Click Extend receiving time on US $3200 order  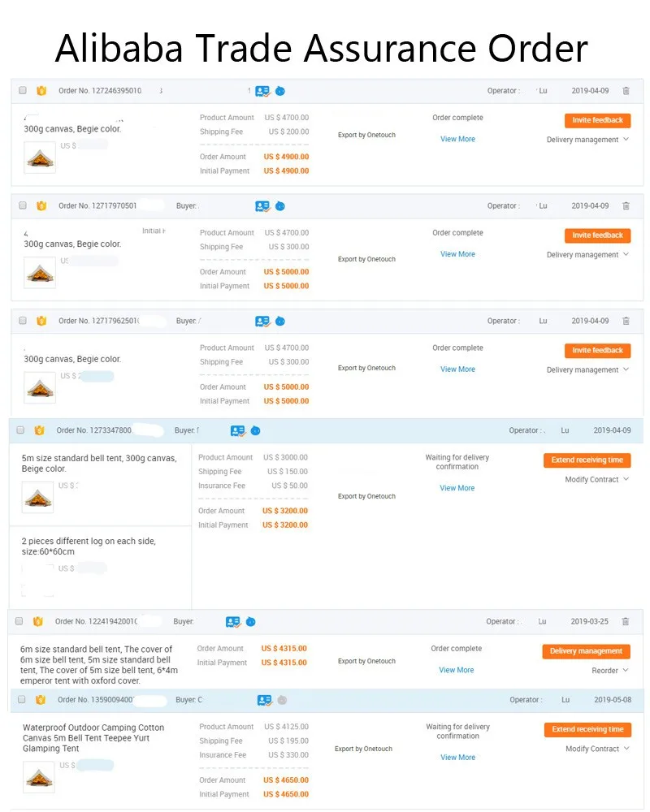(x=587, y=460)
